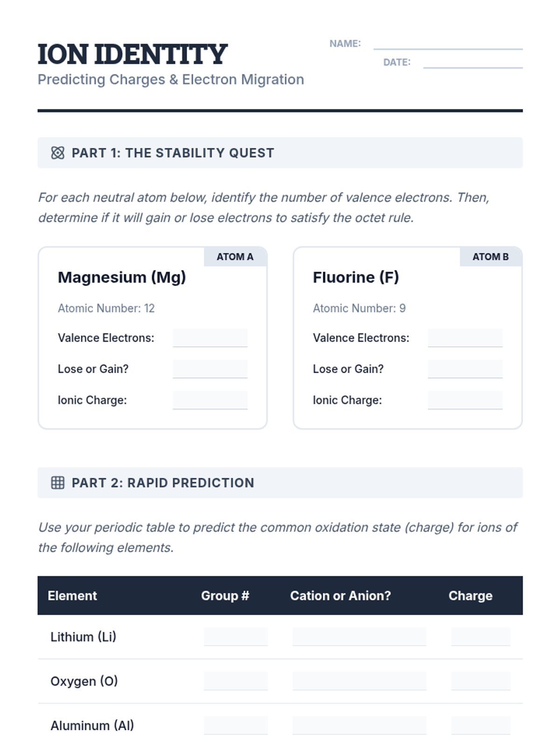The width and height of the screenshot is (560, 747).
Task: Select Fluorine Lose or Gain blank
Action: coord(465,369)
